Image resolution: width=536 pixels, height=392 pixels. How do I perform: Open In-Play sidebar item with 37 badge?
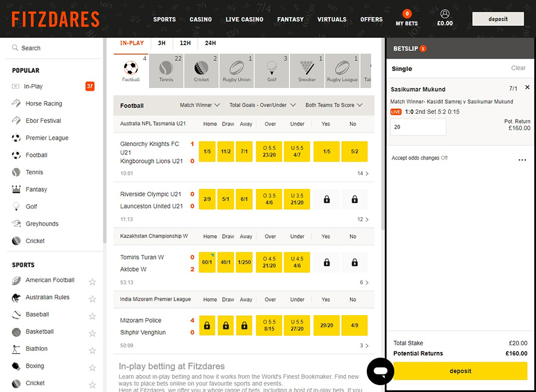pyautogui.click(x=54, y=86)
